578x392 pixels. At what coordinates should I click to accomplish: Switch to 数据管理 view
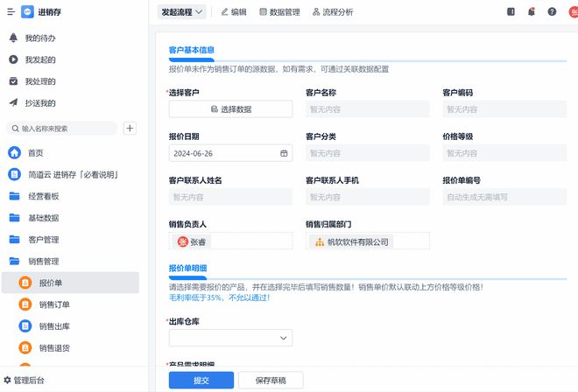[x=279, y=11]
